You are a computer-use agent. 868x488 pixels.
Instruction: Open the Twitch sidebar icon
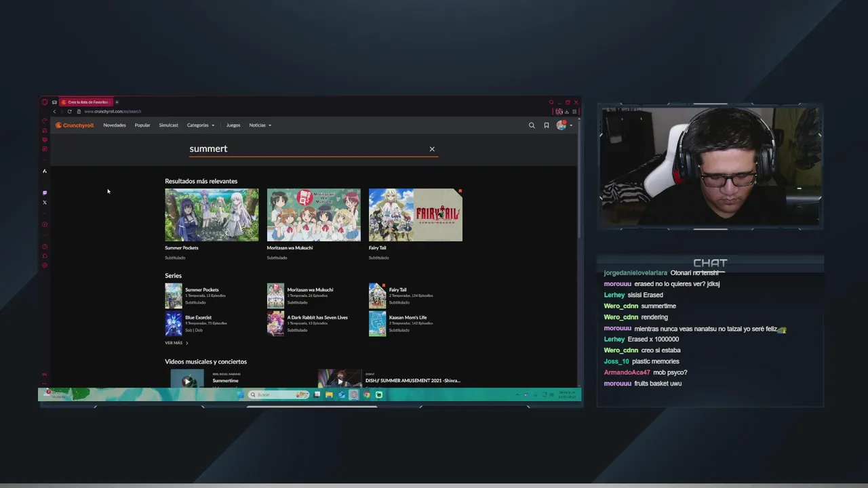(45, 192)
